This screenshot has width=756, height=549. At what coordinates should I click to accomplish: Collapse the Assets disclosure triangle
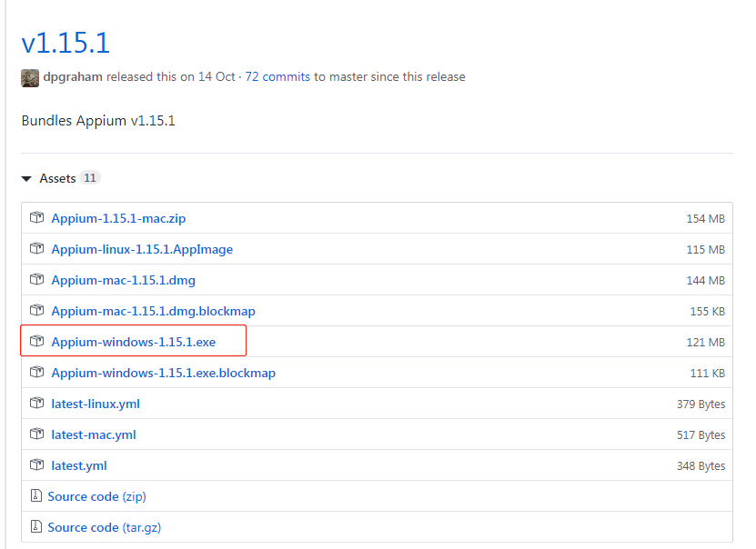pos(26,179)
